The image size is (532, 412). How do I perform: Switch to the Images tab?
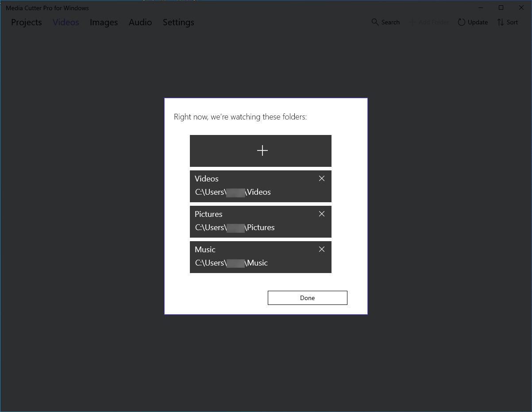[104, 22]
